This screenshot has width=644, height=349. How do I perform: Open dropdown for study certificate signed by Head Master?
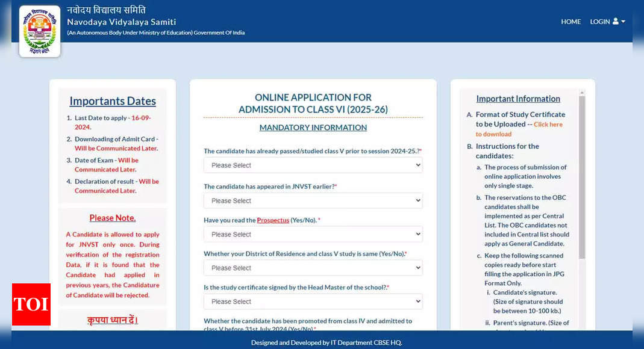point(313,301)
